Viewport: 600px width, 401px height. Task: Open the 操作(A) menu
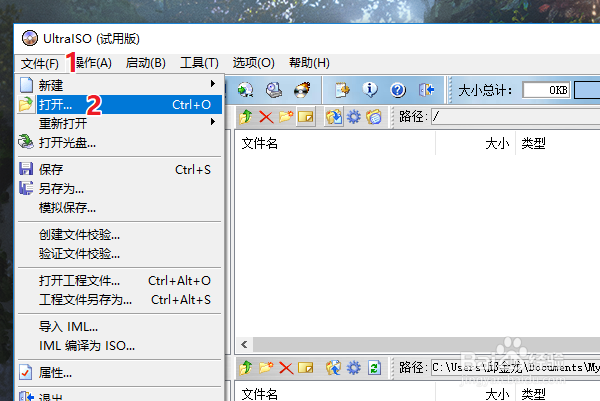point(93,63)
